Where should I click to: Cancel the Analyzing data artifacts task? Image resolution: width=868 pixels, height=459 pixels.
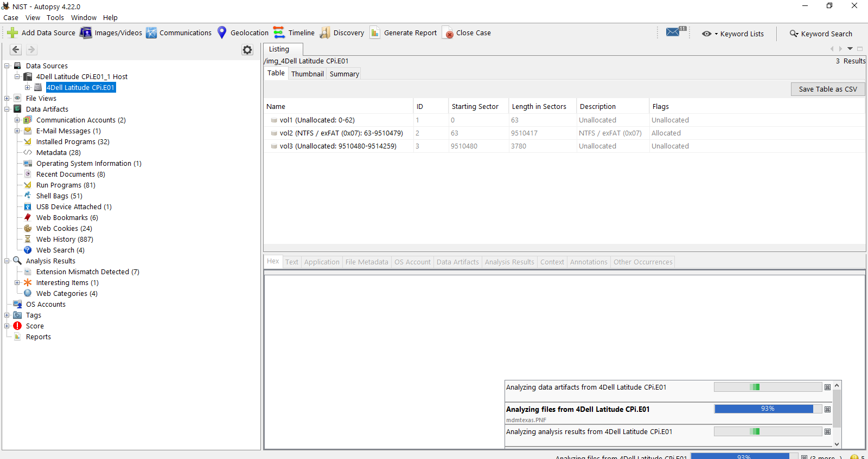(827, 387)
